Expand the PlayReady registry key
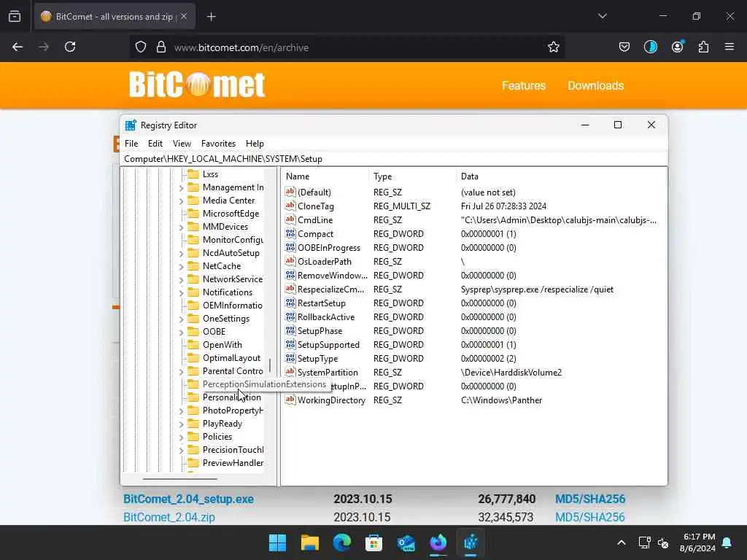The image size is (747, 560). [x=181, y=424]
